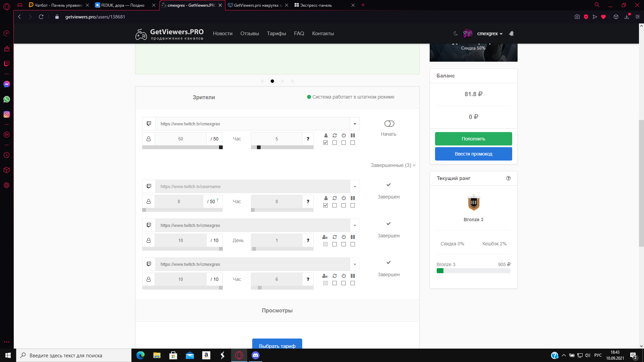Toggle the Начать start switch
Image resolution: width=644 pixels, height=362 pixels.
click(389, 124)
